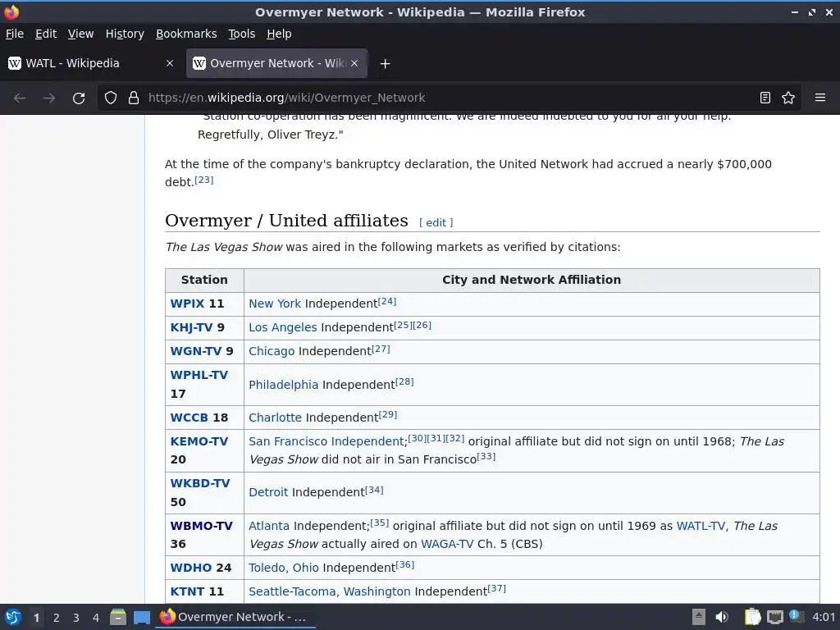840x630 pixels.
Task: Open tracking protection shield icon
Action: [111, 98]
